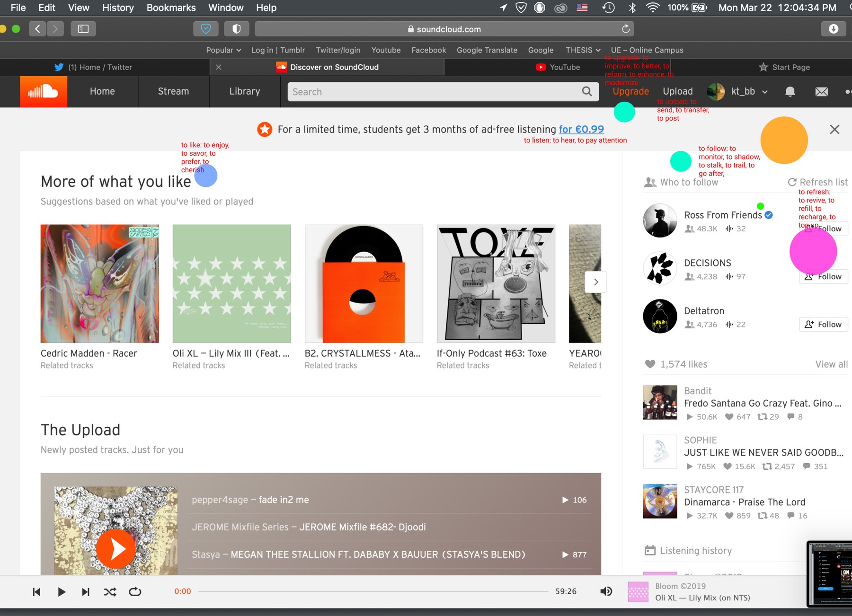This screenshot has height=616, width=852.
Task: Toggle the browser sidebar
Action: coord(83,29)
